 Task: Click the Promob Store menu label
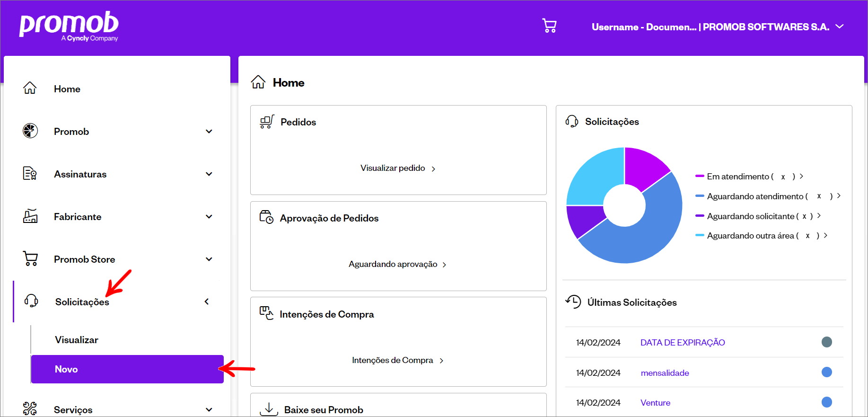pyautogui.click(x=85, y=259)
